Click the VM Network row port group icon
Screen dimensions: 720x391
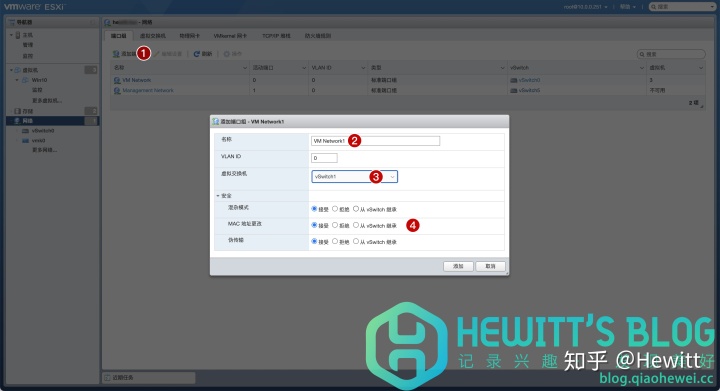[117, 80]
